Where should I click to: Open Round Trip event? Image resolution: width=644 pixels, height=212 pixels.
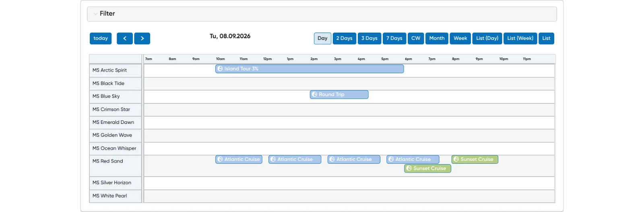point(339,95)
